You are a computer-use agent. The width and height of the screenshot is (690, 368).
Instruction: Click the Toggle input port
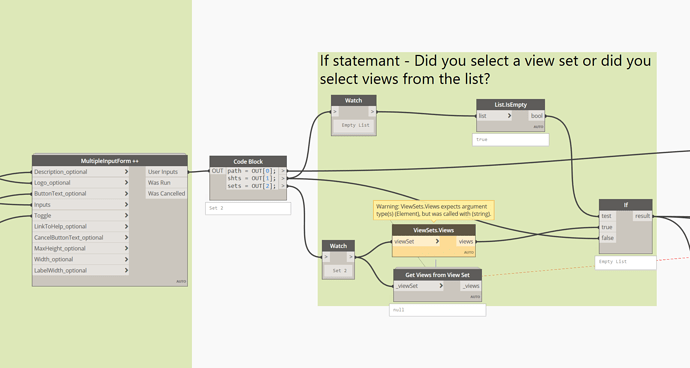tap(81, 216)
